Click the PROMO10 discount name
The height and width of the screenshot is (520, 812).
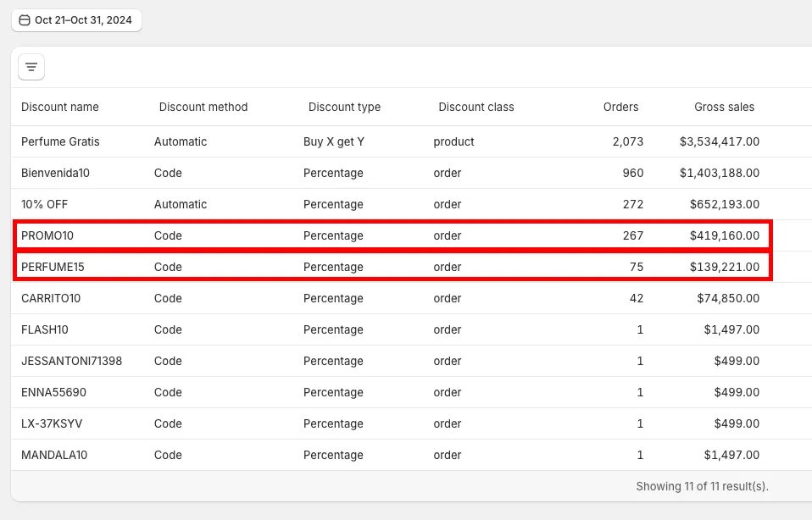48,235
